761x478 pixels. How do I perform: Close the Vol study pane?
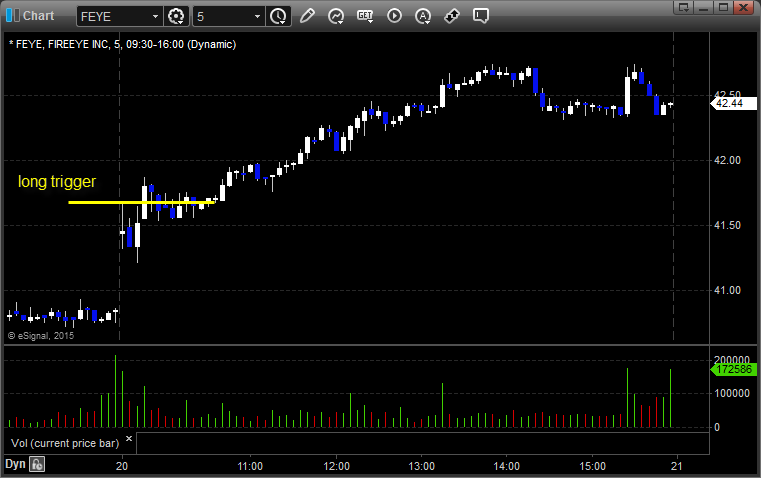point(129,439)
